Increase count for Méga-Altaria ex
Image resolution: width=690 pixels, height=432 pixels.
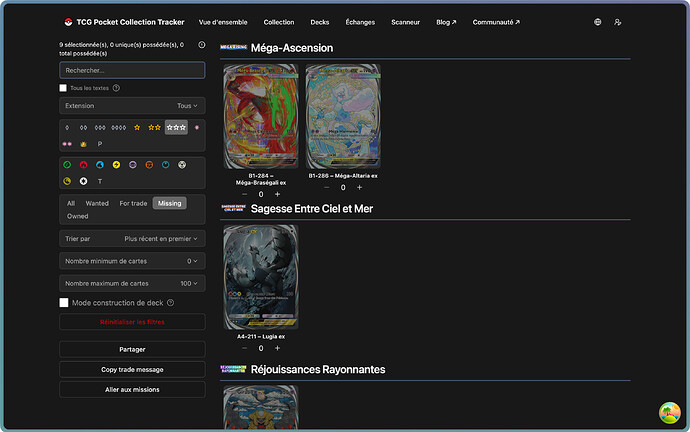[360, 187]
